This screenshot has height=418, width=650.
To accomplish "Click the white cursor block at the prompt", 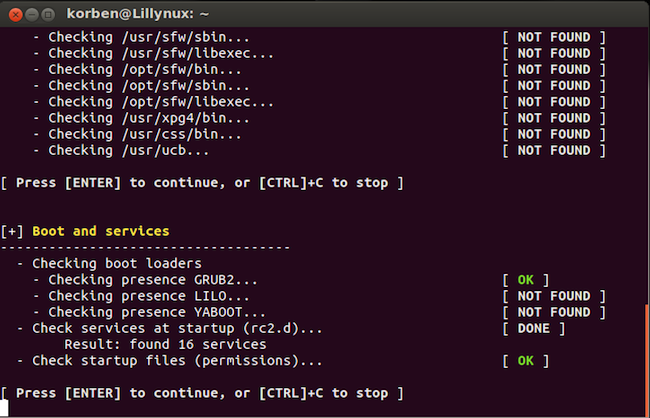I will click(4, 408).
